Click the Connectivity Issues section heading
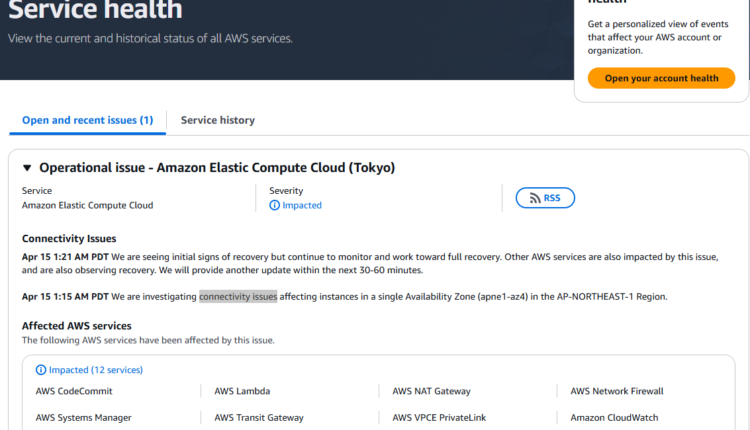The width and height of the screenshot is (750, 430). tap(69, 239)
